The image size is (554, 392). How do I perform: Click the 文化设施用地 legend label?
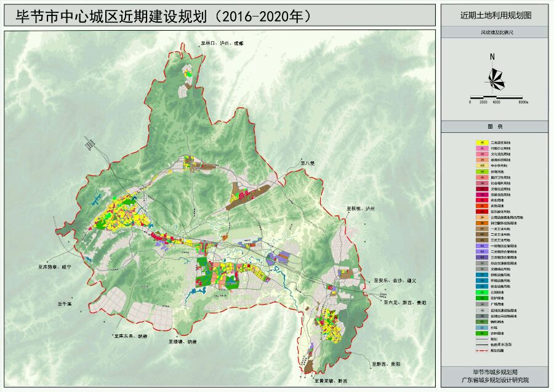[x=500, y=154]
